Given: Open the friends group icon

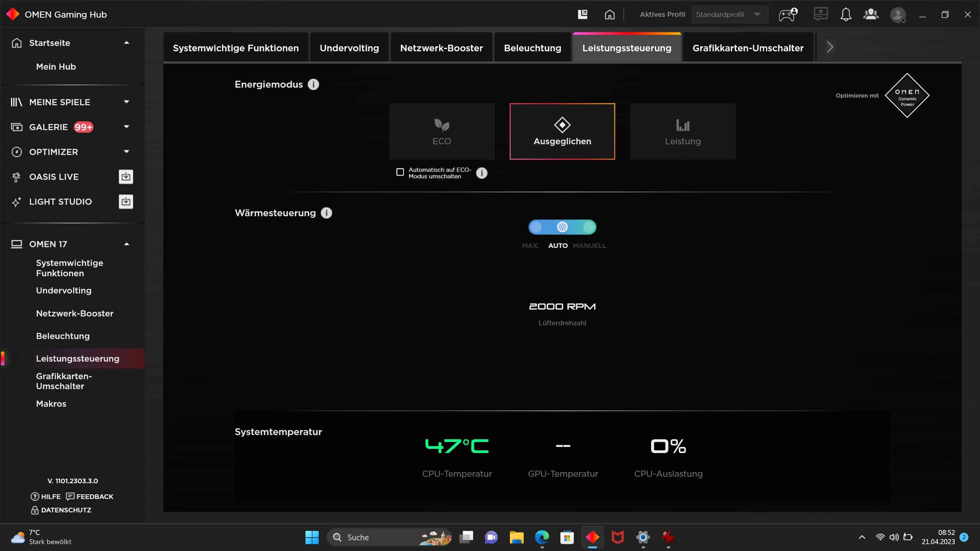Looking at the screenshot, I should [871, 15].
